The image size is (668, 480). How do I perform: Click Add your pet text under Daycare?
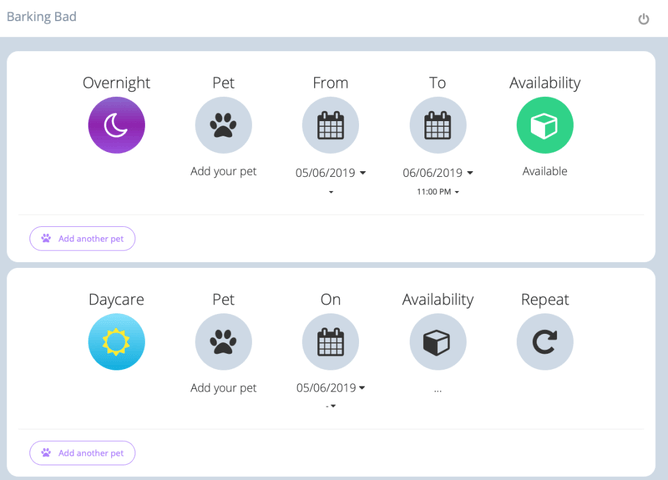pos(223,388)
